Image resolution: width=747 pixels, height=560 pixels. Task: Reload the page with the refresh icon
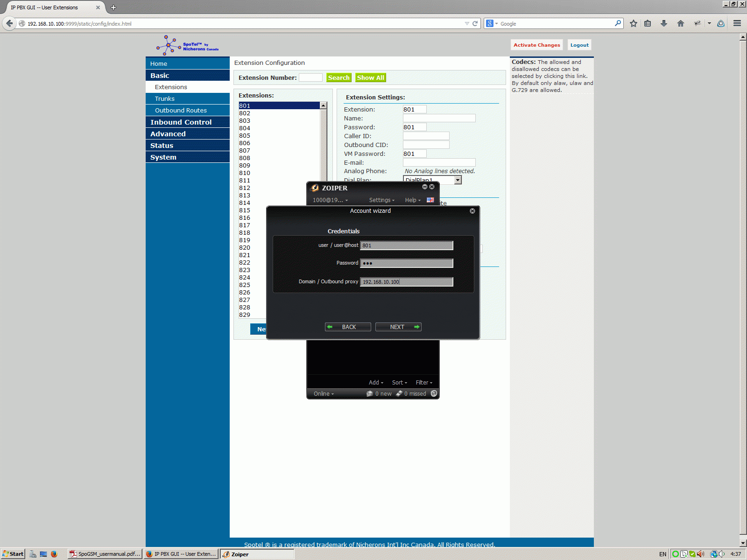click(x=475, y=23)
